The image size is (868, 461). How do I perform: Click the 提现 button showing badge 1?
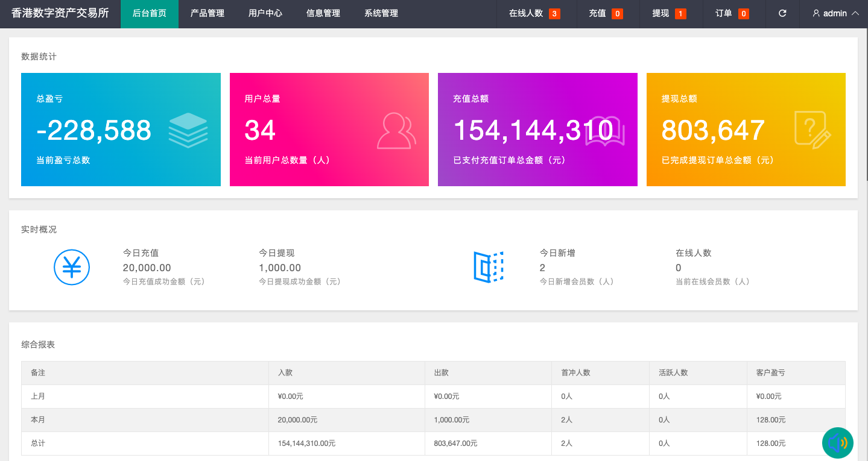[x=670, y=13]
